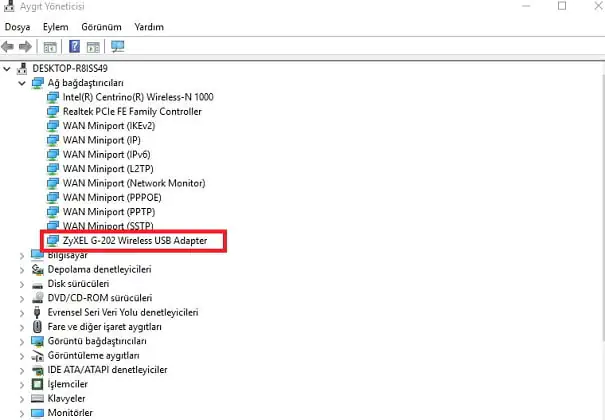The width and height of the screenshot is (605, 420).
Task: Click the Depolama denetleyicileri icon
Action: [x=37, y=269]
